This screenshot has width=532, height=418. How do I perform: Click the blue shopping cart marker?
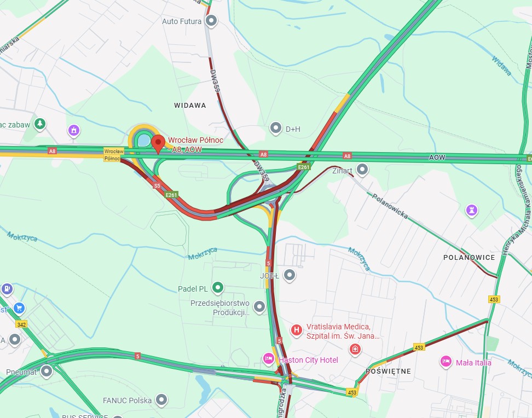pos(19,309)
